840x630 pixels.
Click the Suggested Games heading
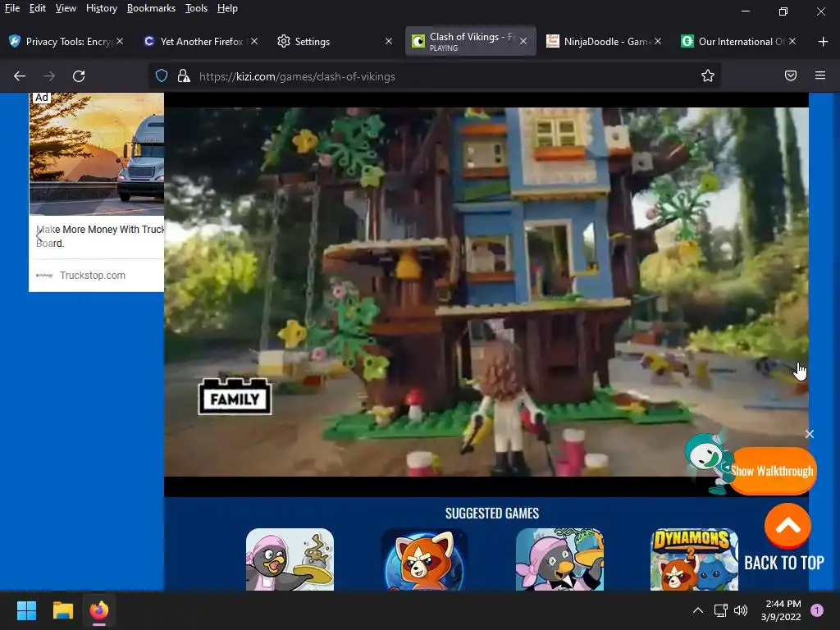point(492,514)
